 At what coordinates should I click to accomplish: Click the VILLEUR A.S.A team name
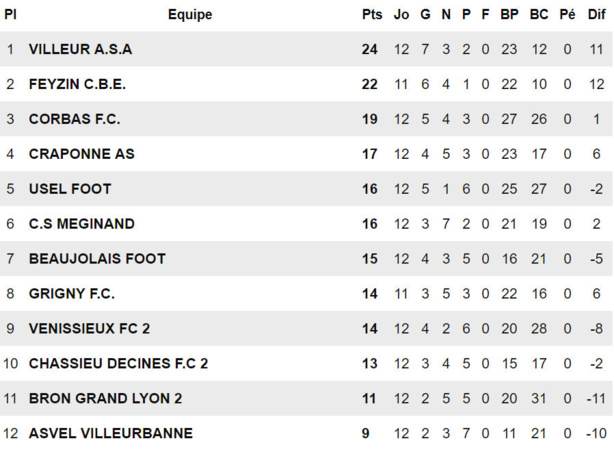click(x=80, y=49)
